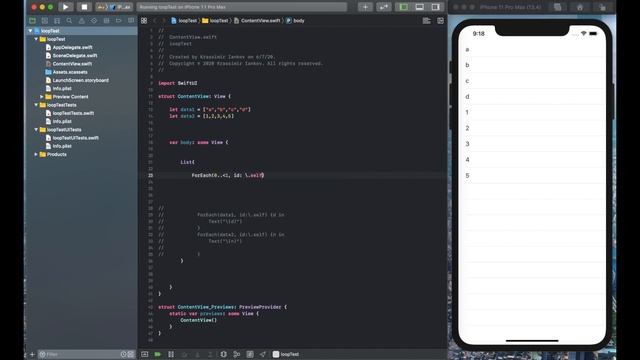Click Simulate Location arrow icon
This screenshot has width=640, height=360.
click(x=262, y=354)
